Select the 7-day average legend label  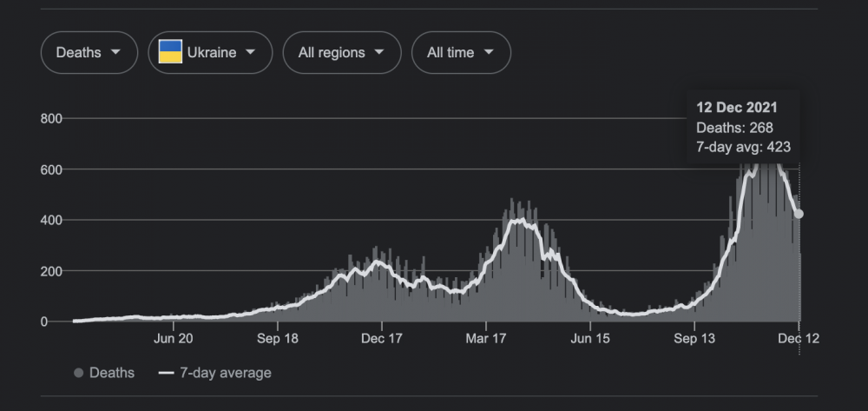[225, 374]
